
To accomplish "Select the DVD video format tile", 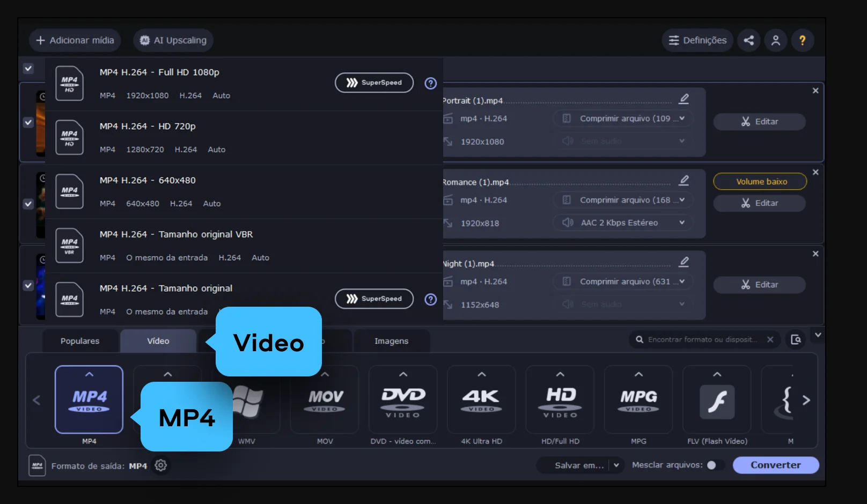I will pyautogui.click(x=403, y=400).
